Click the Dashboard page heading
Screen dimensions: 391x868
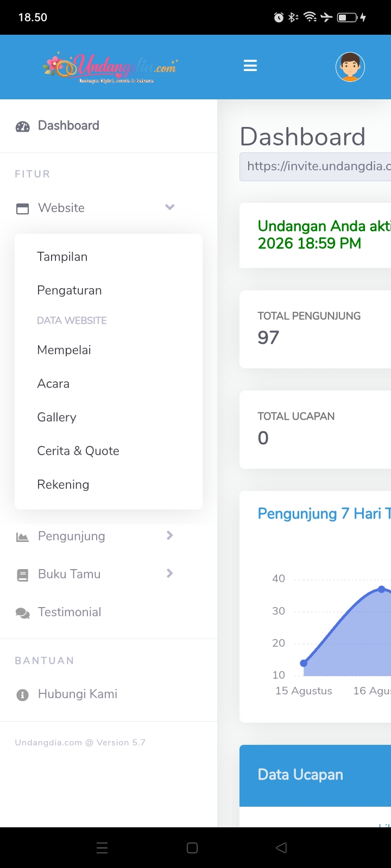coord(302,137)
